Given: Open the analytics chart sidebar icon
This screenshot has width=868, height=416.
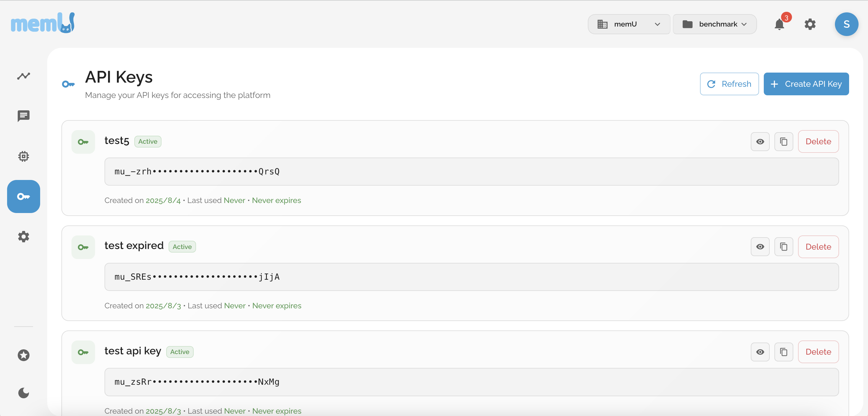Looking at the screenshot, I should click(x=24, y=76).
